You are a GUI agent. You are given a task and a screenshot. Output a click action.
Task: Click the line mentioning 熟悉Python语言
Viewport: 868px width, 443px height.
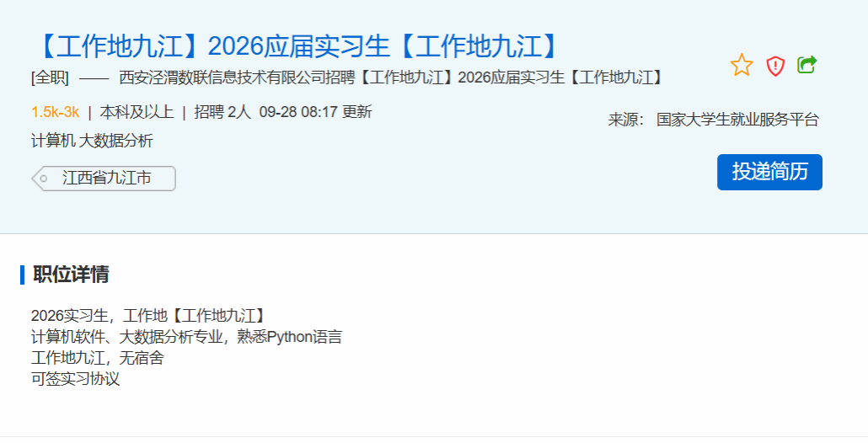point(186,337)
